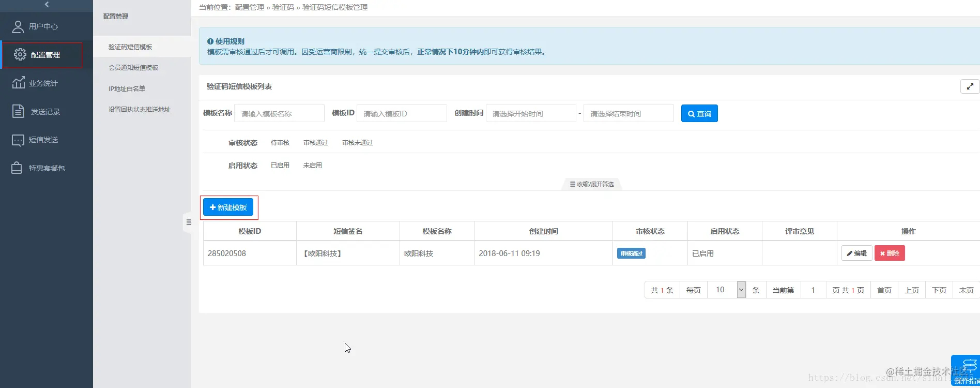Click the 欧阳科技 template name cell
Screen dimensions: 980x388
(437, 253)
